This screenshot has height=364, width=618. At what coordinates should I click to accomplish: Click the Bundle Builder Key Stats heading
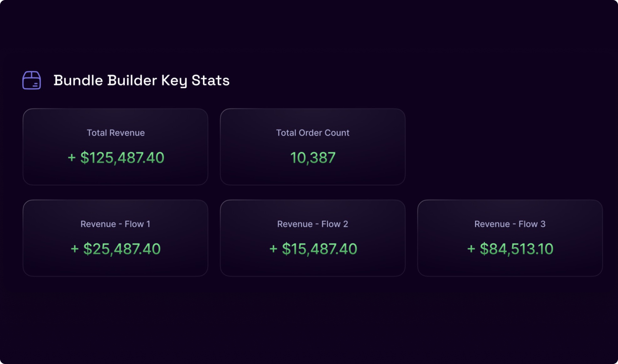point(141,80)
